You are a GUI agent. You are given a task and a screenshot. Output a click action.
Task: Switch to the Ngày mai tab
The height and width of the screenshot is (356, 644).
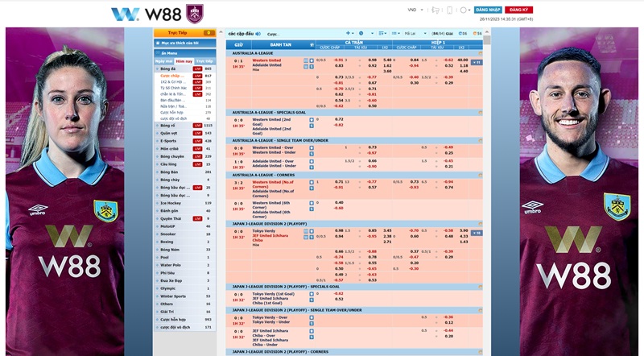[x=164, y=61]
